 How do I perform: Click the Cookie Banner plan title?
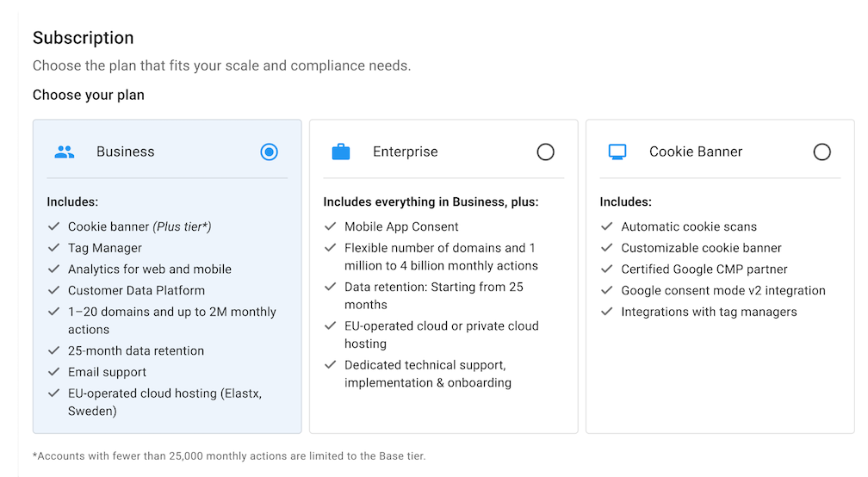point(696,152)
